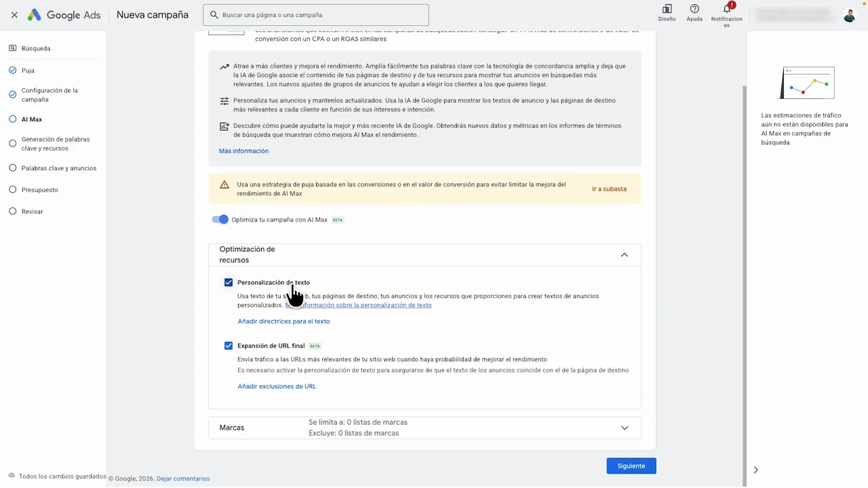Screen dimensions: 868x488
Task: Open link about la personalización de texto
Action: (x=358, y=305)
